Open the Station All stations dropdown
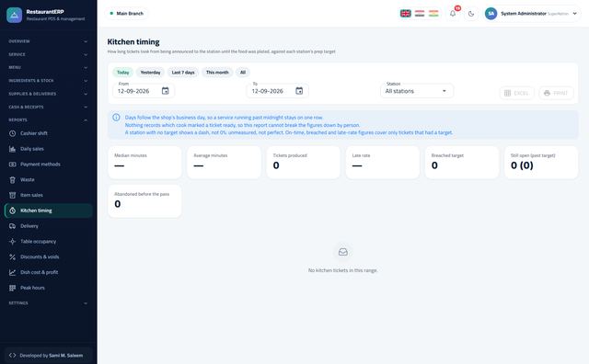 pyautogui.click(x=417, y=91)
